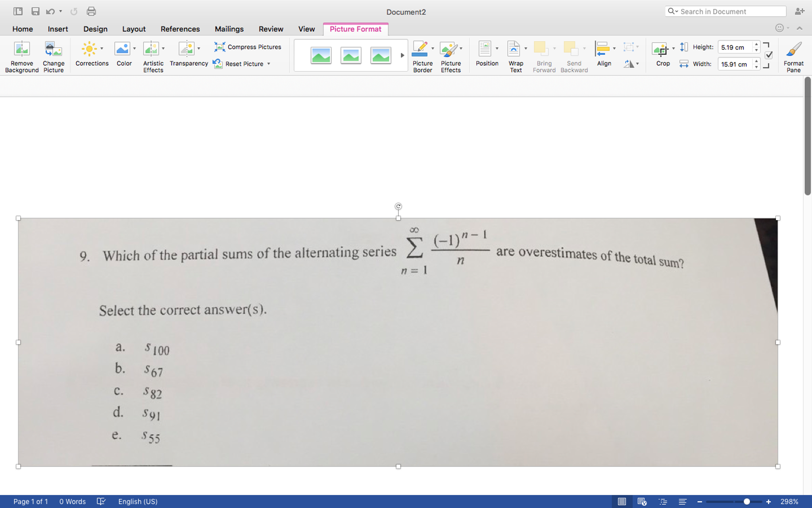
Task: Click the Print icon in the toolbar
Action: tap(91, 11)
